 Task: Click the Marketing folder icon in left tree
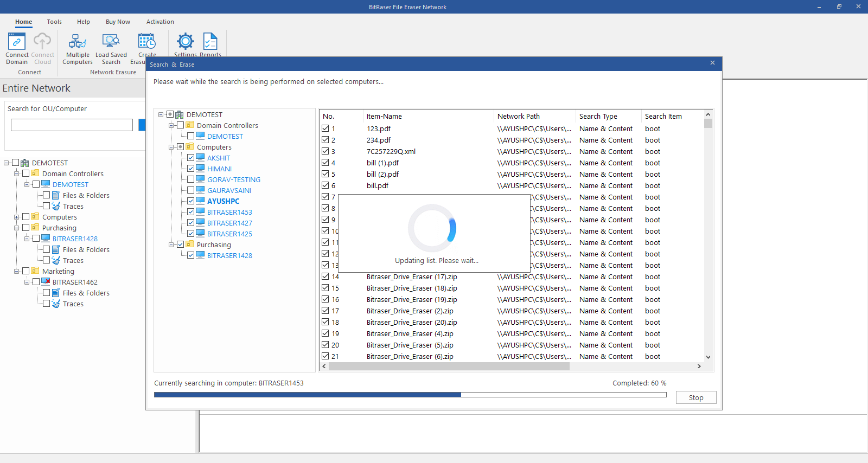tap(35, 271)
